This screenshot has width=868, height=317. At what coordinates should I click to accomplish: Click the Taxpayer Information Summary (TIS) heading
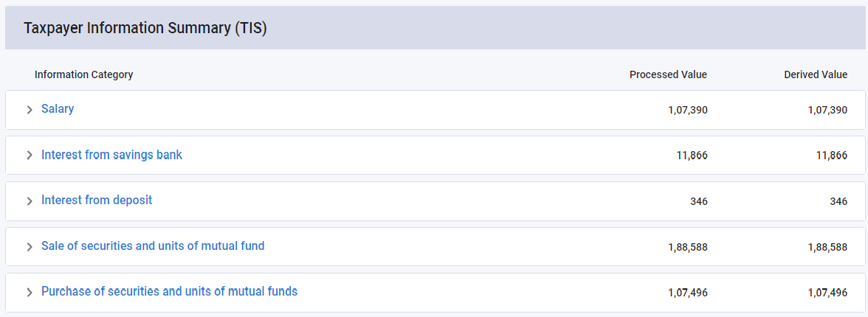coord(145,28)
